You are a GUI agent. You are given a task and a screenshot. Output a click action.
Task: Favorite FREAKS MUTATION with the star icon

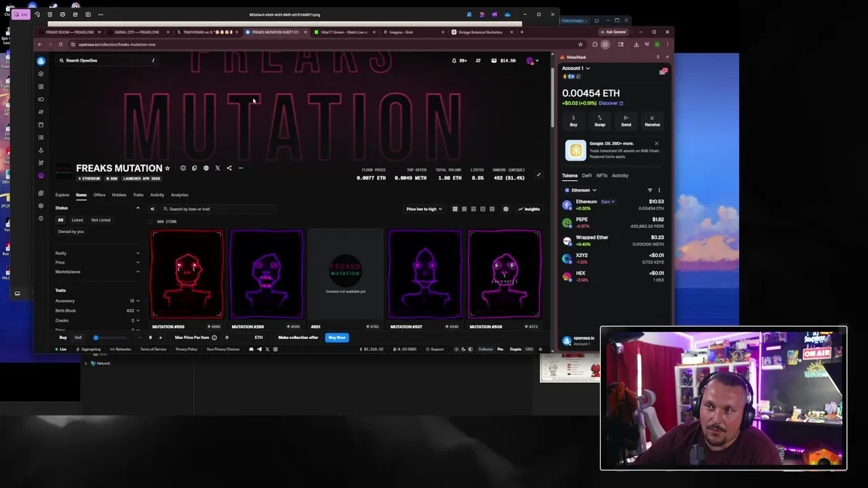click(167, 168)
